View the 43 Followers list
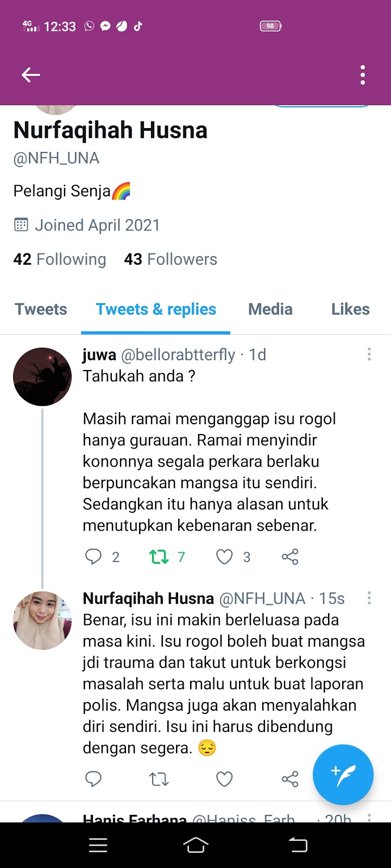The height and width of the screenshot is (868, 391). point(171,259)
